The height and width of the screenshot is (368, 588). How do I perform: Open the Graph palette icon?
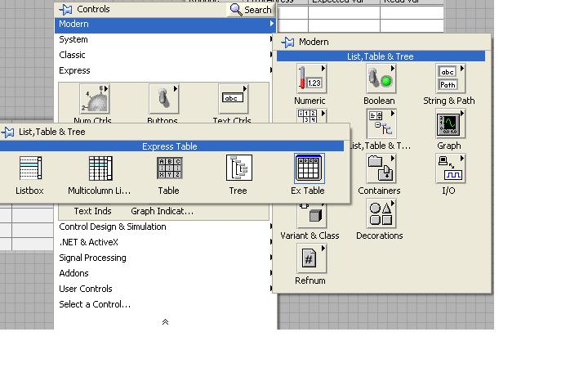coord(450,123)
